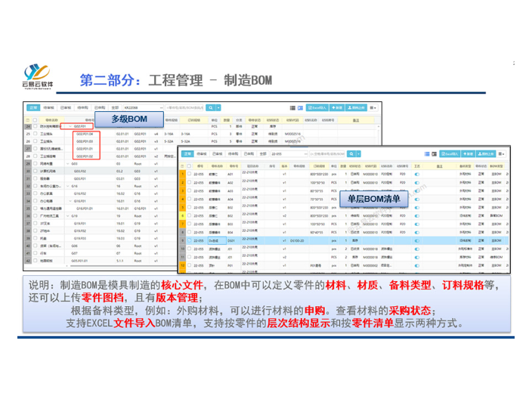This screenshot has height=399, width=532.
Task: Click search icon in multi-level BOM window
Action: click(x=210, y=107)
